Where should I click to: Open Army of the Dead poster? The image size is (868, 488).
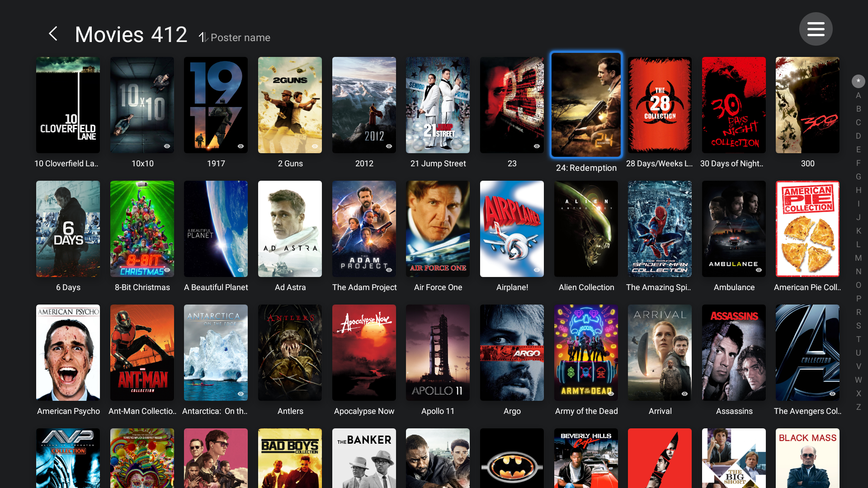[x=586, y=352]
